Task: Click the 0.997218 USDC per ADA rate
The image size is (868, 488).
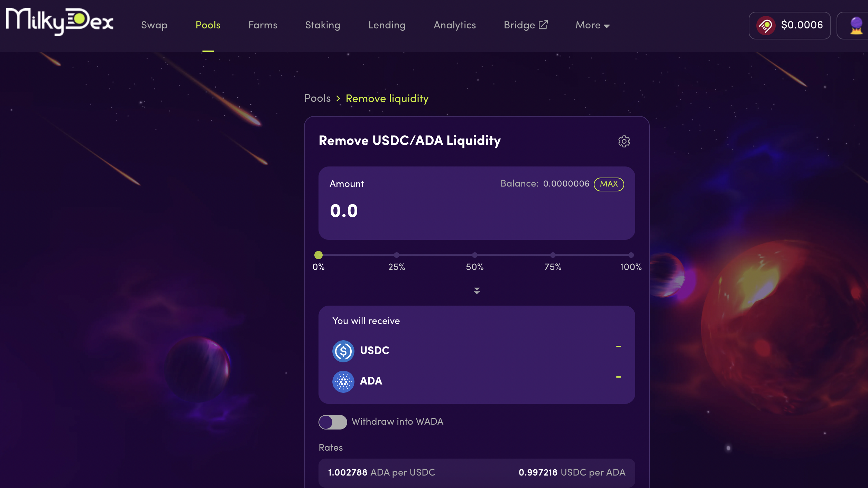Action: 572,472
